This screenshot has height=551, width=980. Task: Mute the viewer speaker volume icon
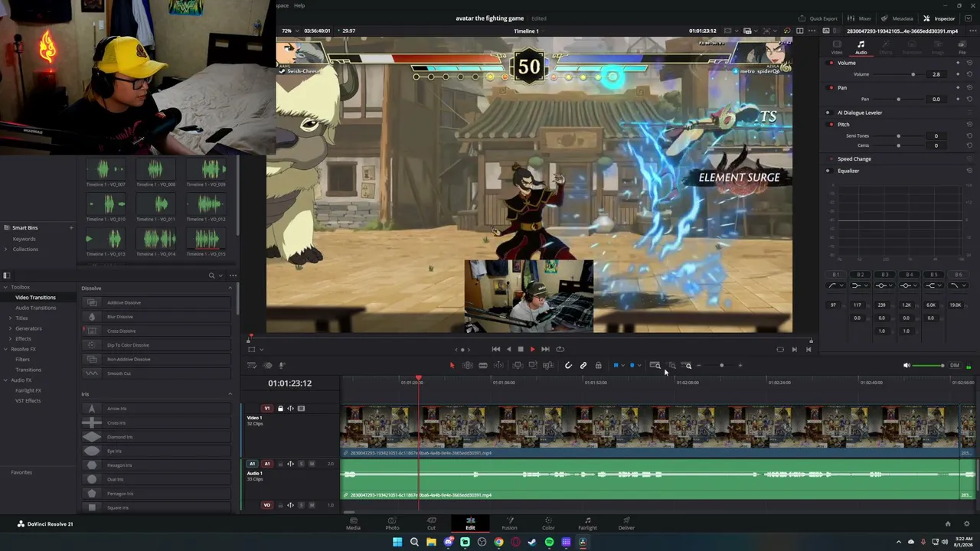pos(907,366)
